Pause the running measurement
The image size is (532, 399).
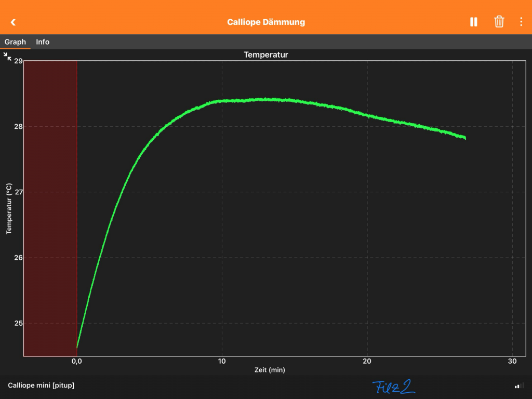coord(473,22)
